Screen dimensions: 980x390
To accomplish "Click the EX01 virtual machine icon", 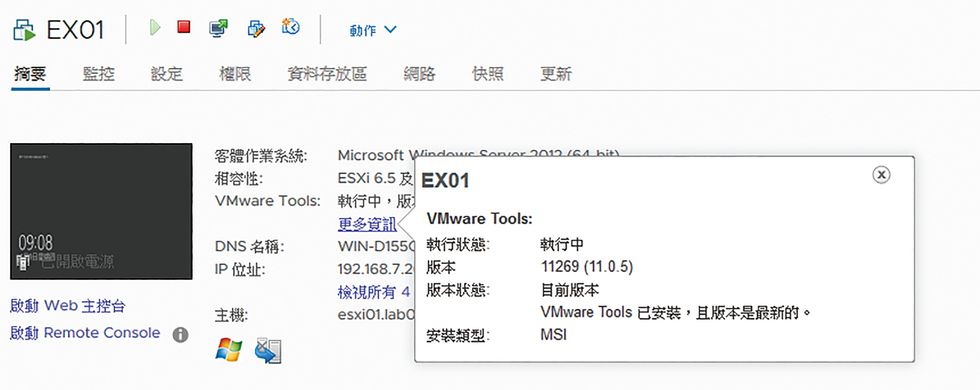I will [24, 29].
